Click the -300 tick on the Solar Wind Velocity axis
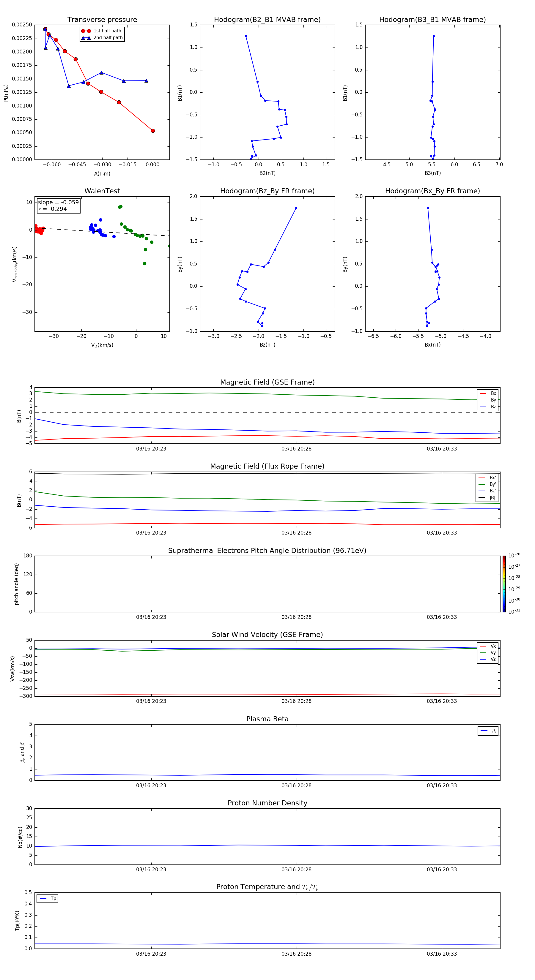Screen dimensions: 535x980 point(26,696)
